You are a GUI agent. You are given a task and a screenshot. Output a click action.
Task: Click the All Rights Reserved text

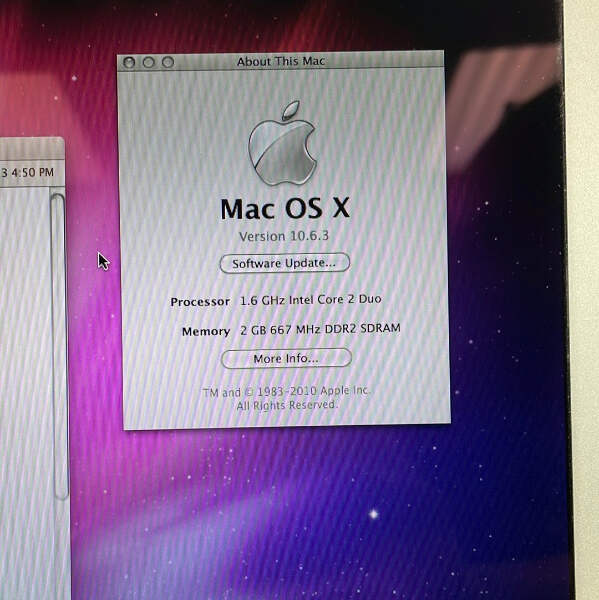point(287,405)
